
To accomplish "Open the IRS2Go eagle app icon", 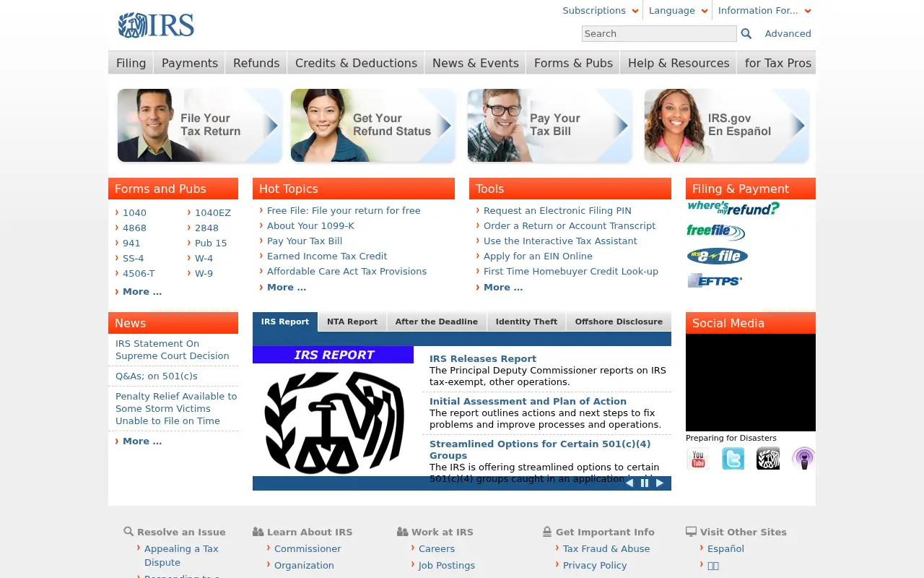I will [x=768, y=459].
